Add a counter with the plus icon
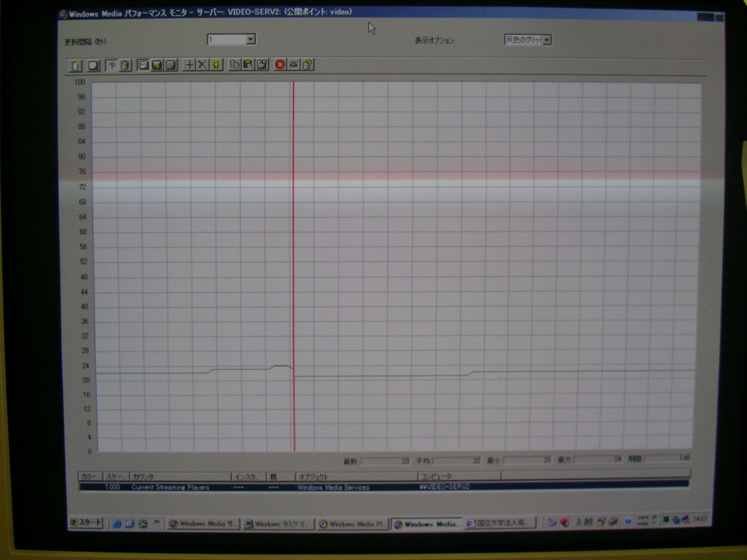This screenshot has width=747, height=560. pyautogui.click(x=189, y=65)
